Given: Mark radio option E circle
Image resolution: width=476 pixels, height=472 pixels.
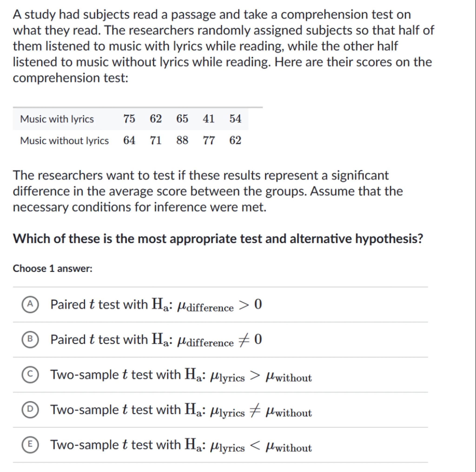Looking at the screenshot, I should tap(30, 445).
